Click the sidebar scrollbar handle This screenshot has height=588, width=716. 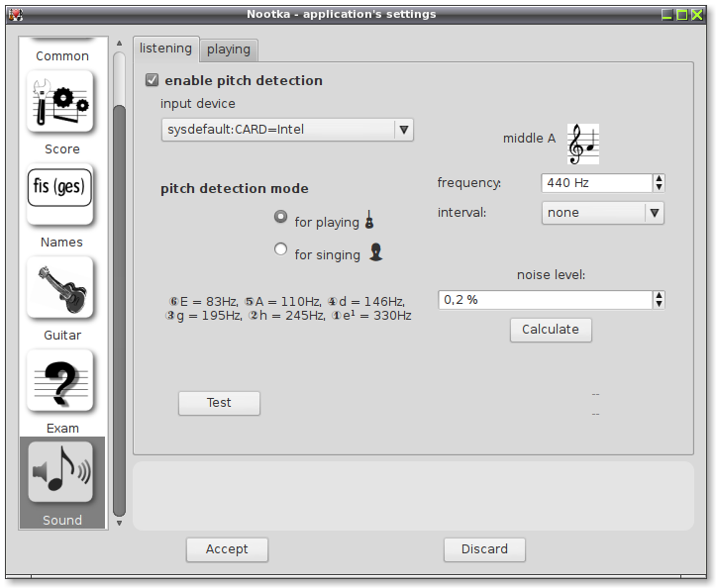pos(119,311)
